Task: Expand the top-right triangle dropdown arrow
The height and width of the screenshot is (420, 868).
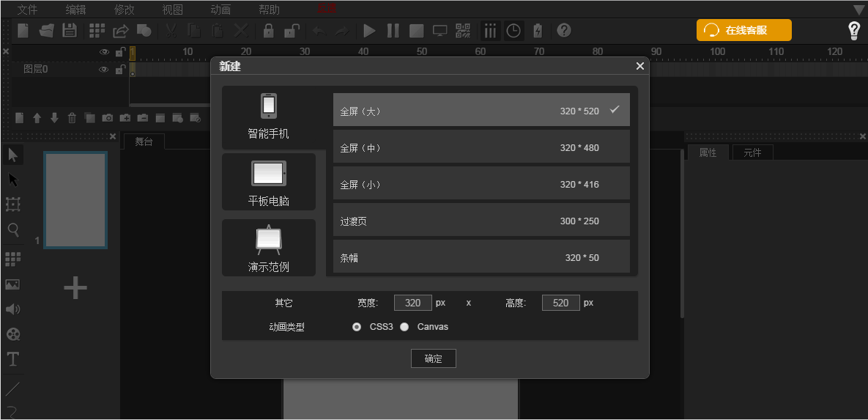Action: tap(858, 10)
